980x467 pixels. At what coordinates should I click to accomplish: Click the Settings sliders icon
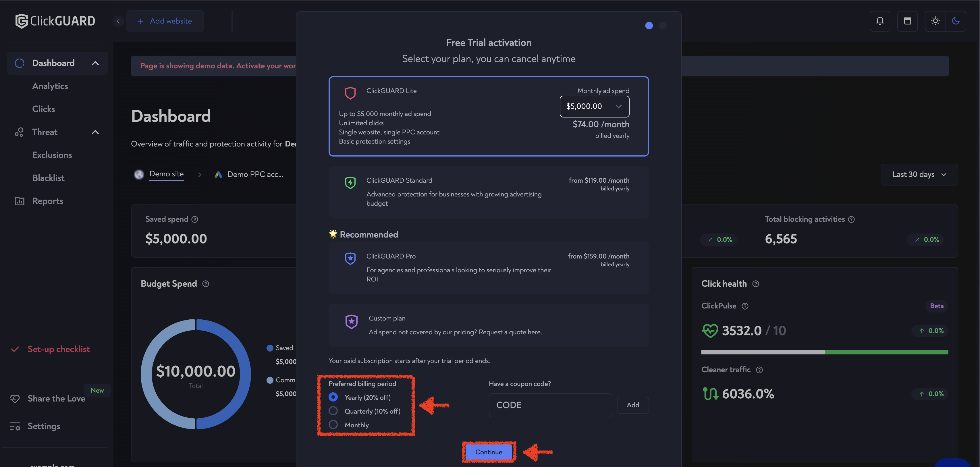coord(15,426)
